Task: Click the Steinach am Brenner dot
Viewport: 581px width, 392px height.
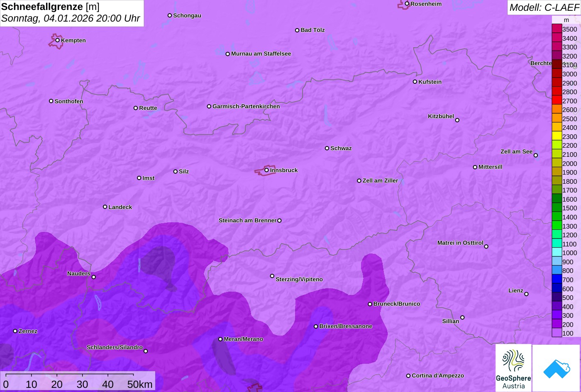Action: 279,221
